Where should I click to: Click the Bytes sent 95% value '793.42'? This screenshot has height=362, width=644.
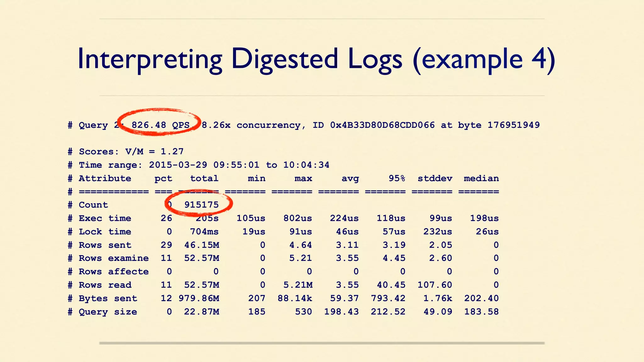click(388, 298)
